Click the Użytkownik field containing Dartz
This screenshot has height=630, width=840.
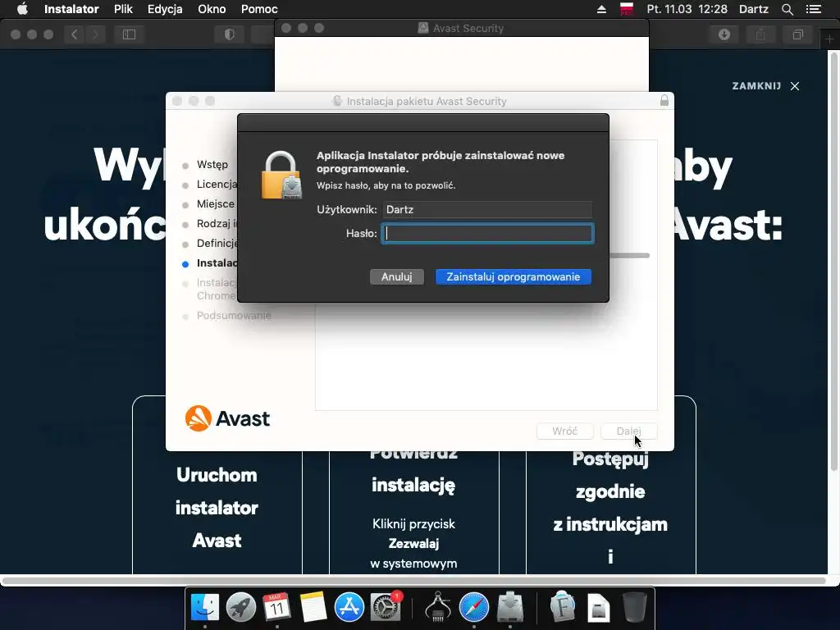point(487,209)
